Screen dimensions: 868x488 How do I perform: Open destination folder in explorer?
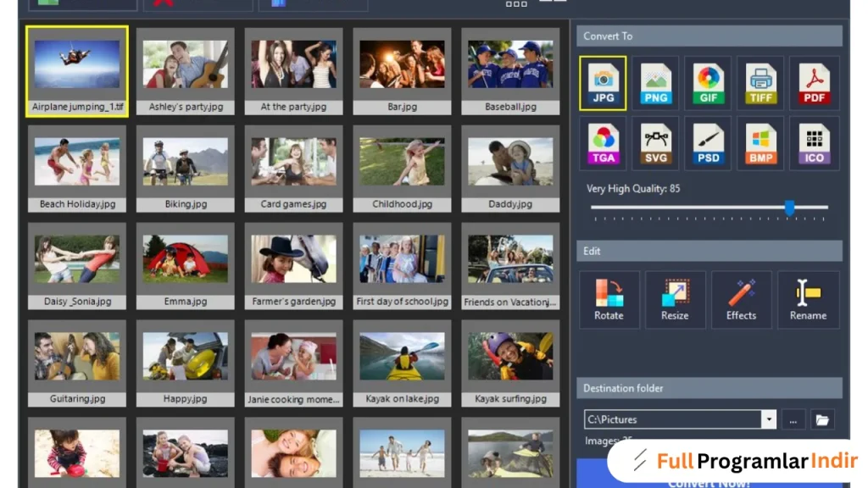[x=822, y=420]
